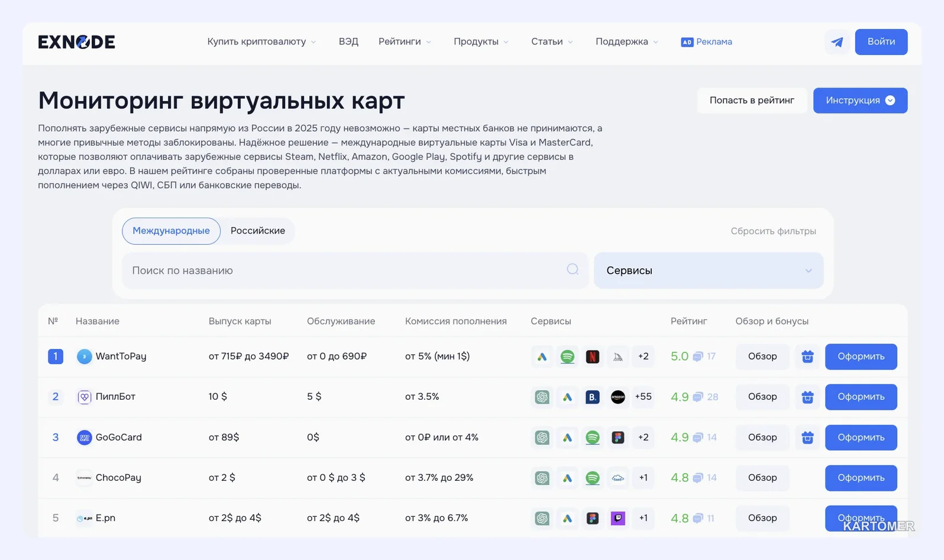
Task: Click the Twitch icon in the E.pn row
Action: pos(618,518)
